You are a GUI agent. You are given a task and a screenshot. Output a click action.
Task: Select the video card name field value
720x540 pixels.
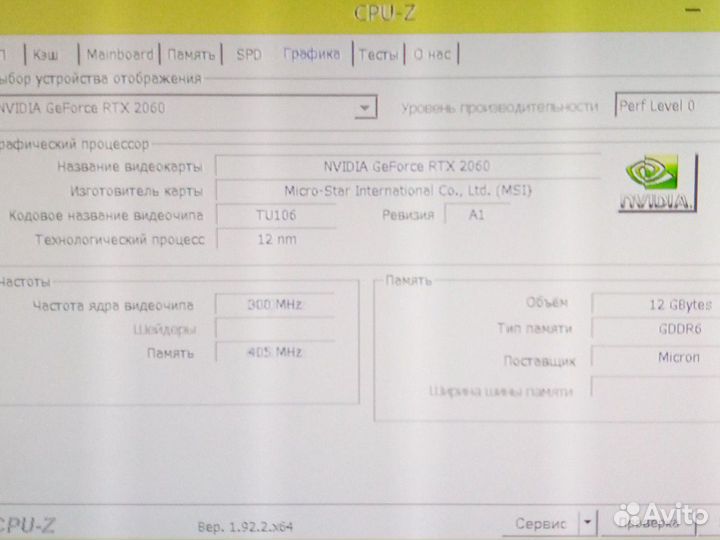[407, 166]
